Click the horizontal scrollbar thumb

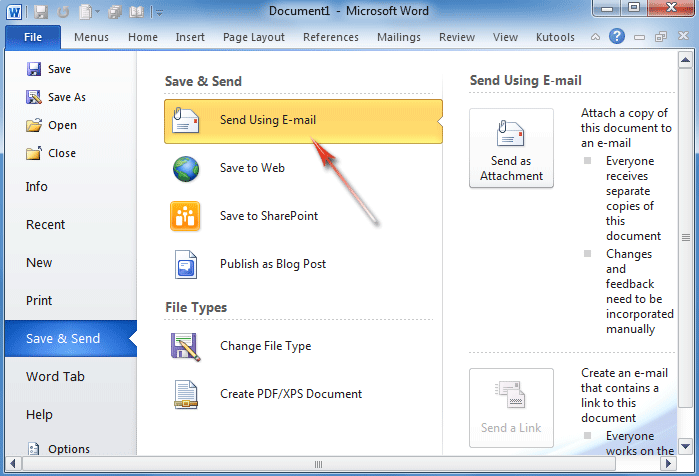coord(319,464)
